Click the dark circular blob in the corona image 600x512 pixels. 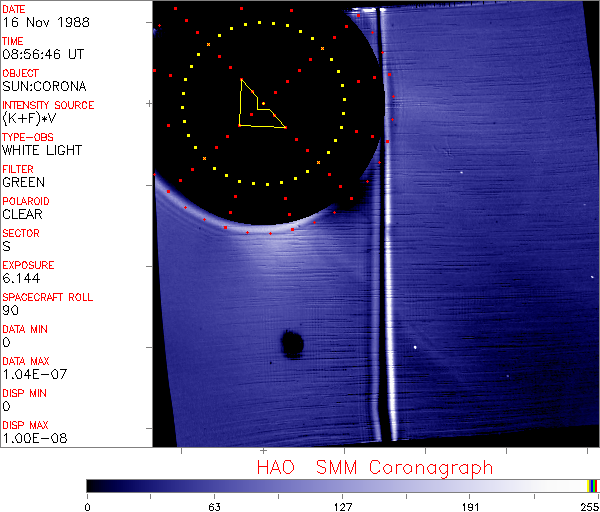(292, 344)
